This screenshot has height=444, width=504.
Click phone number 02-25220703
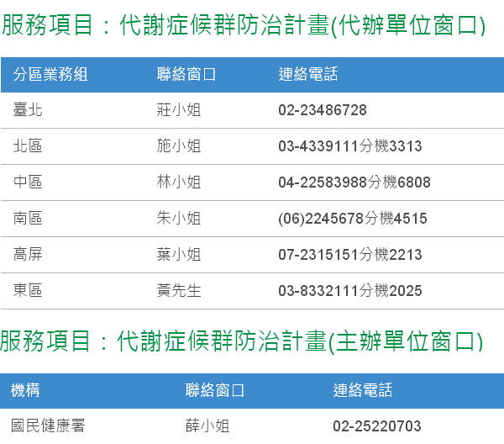376,426
